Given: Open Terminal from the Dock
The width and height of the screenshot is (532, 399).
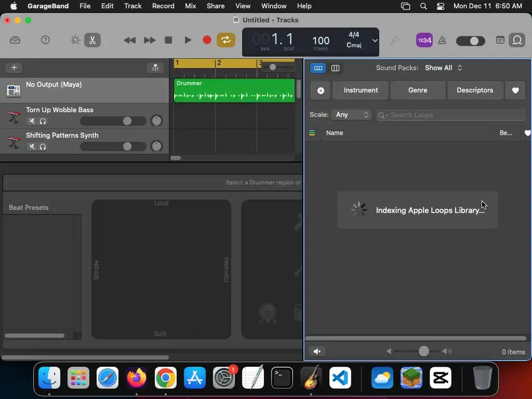Looking at the screenshot, I should [282, 378].
